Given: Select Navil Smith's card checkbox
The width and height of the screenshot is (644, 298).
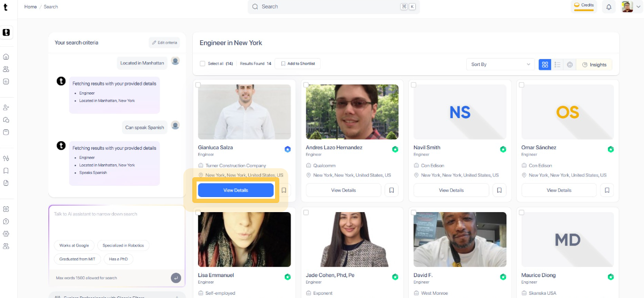Looking at the screenshot, I should pos(414,84).
